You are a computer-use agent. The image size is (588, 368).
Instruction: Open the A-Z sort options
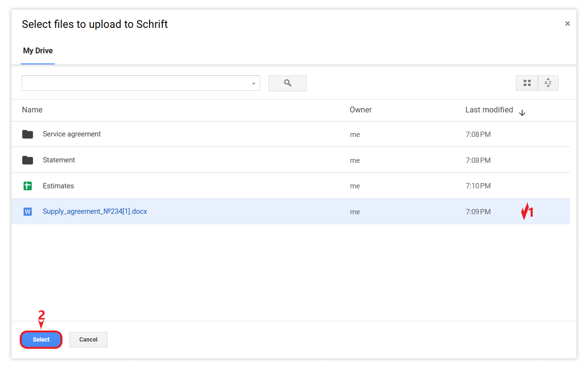[x=548, y=83]
